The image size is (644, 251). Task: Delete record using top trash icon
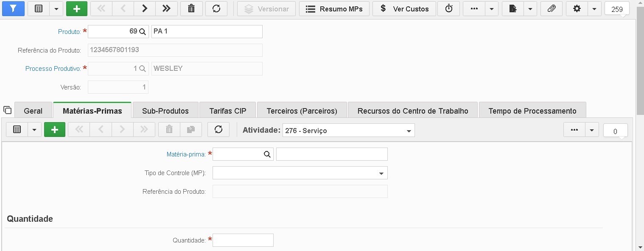coord(191,8)
